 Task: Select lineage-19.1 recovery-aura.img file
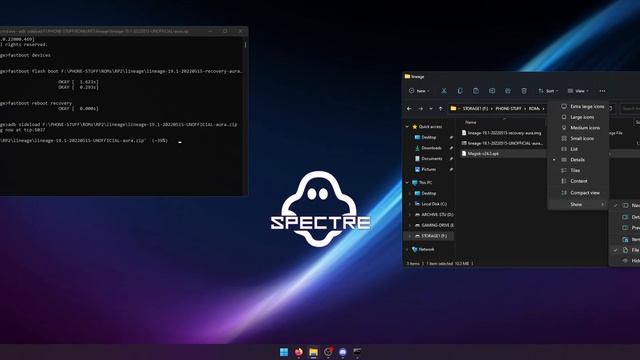point(502,133)
